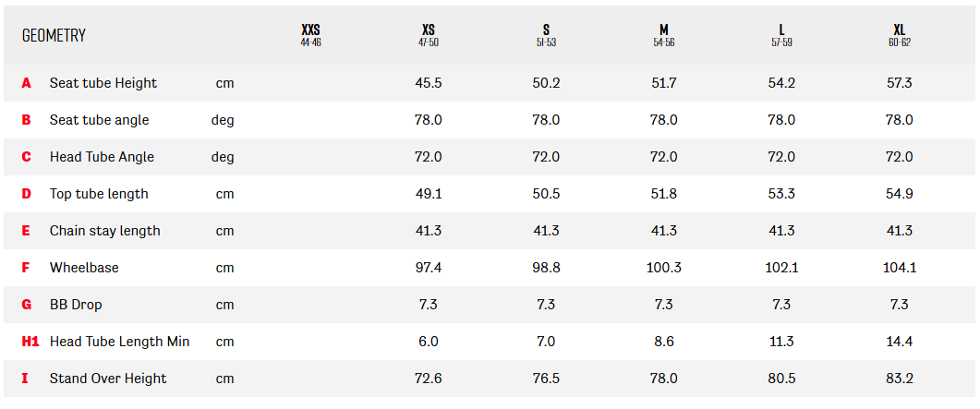Click the red H1 marker
Image resolution: width=980 pixels, height=409 pixels.
click(x=30, y=342)
